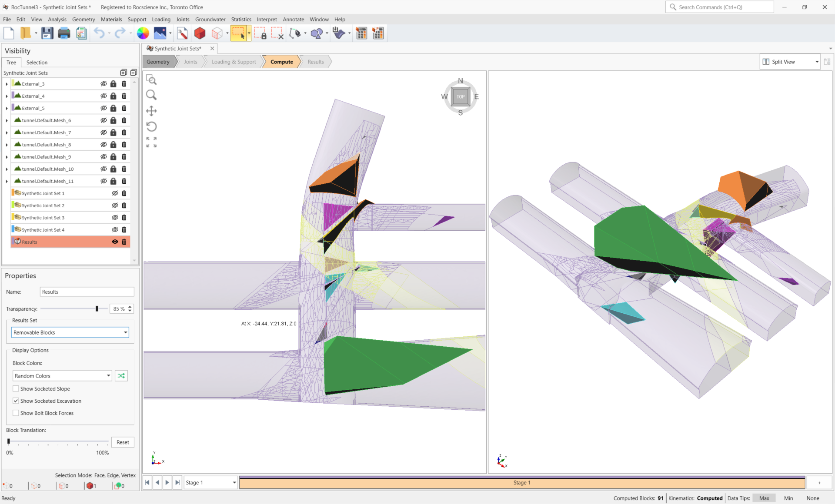The height and width of the screenshot is (504, 835).
Task: Open the Split View dropdown
Action: tap(790, 62)
